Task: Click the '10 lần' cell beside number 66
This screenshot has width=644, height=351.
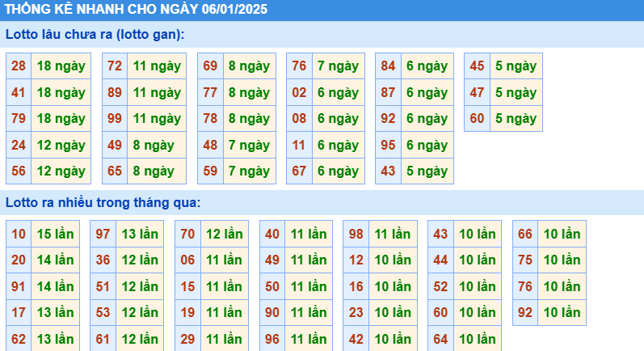Action: (x=562, y=235)
